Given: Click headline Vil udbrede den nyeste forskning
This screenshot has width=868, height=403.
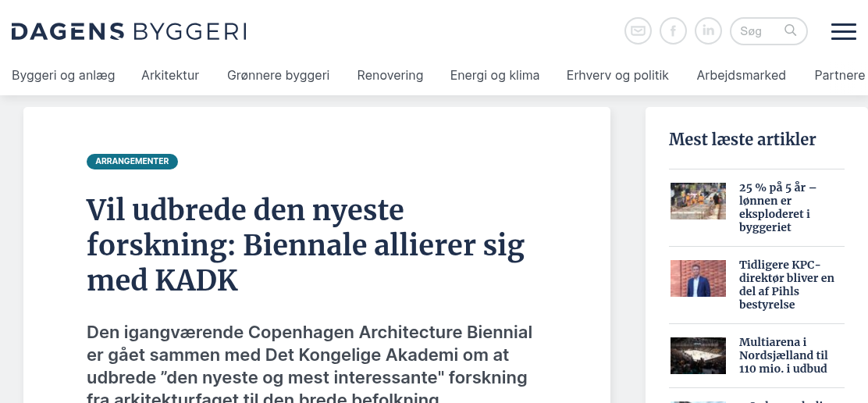Looking at the screenshot, I should (305, 244).
